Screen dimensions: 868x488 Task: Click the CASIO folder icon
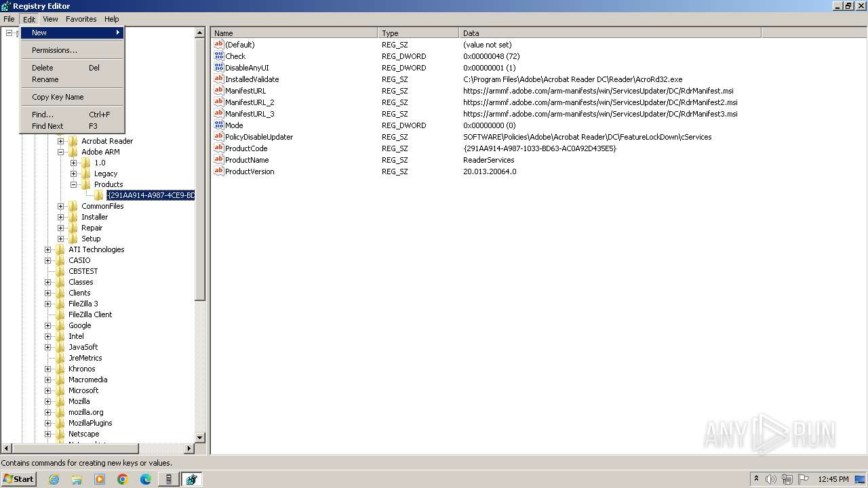tap(60, 260)
